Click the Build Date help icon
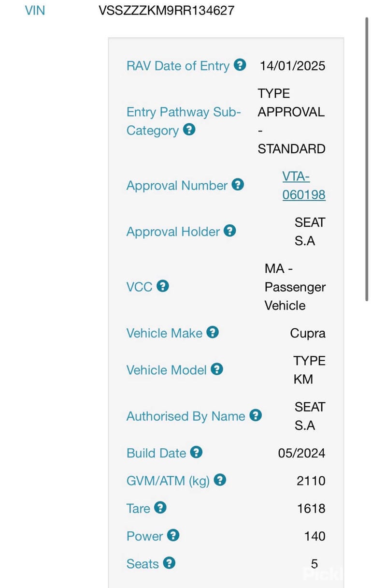Image resolution: width=371 pixels, height=588 pixels. coord(196,452)
